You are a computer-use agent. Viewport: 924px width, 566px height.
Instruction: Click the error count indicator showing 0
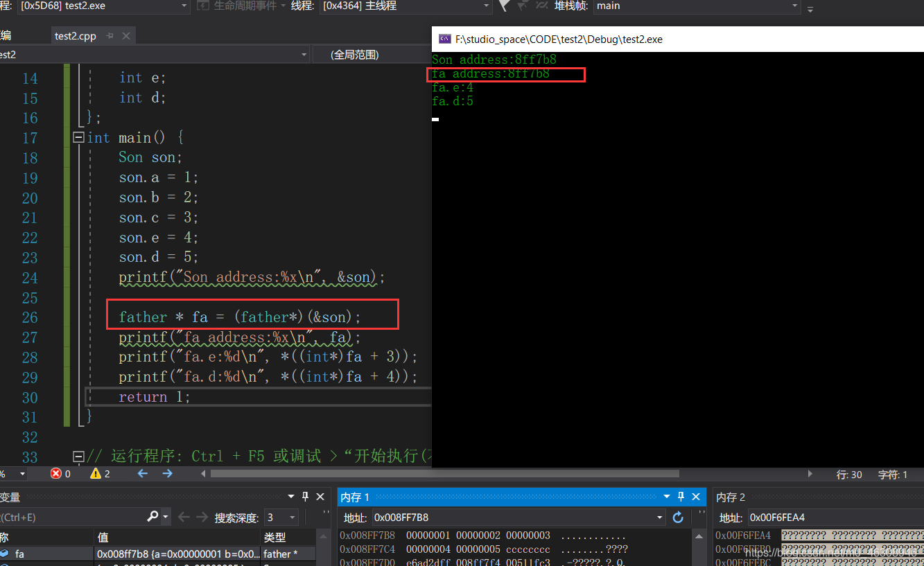click(60, 474)
